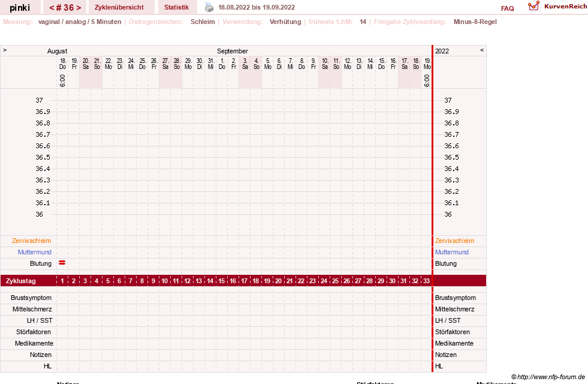Select the pinki user tab
588x384 pixels.
pyautogui.click(x=20, y=8)
